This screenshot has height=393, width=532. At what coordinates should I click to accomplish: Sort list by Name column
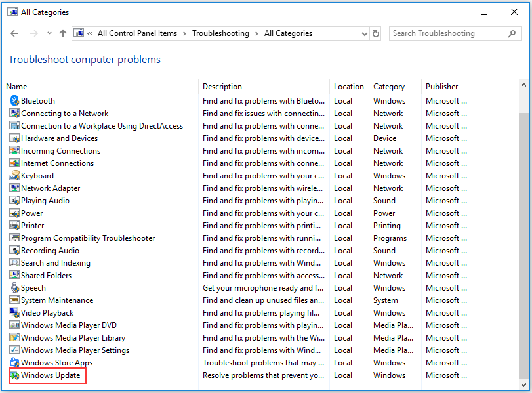click(16, 87)
